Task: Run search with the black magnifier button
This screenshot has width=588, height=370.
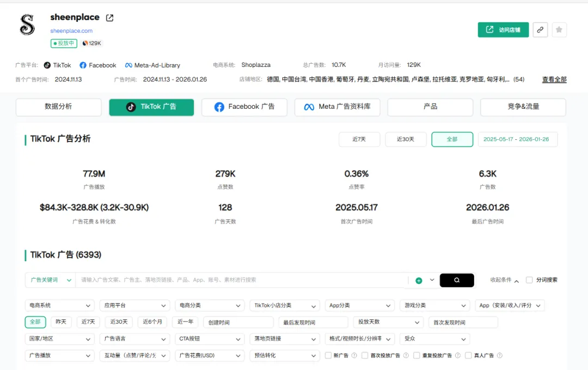Action: (457, 280)
